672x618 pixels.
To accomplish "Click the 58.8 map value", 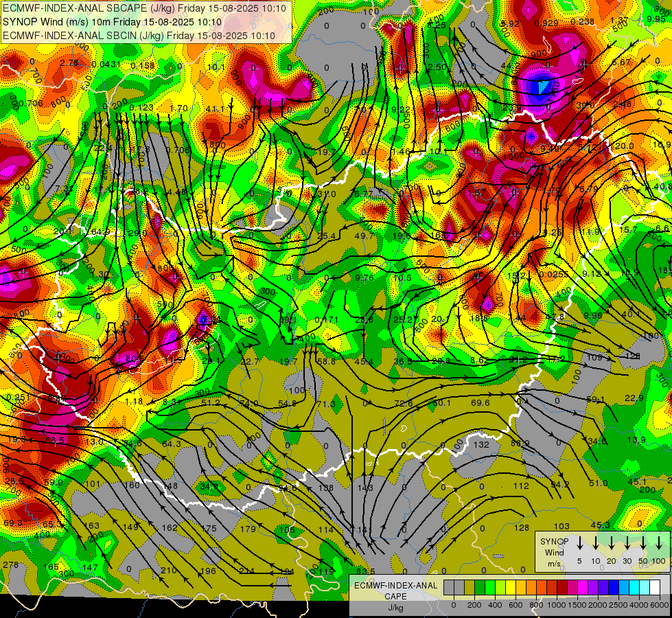I will point(327,362).
